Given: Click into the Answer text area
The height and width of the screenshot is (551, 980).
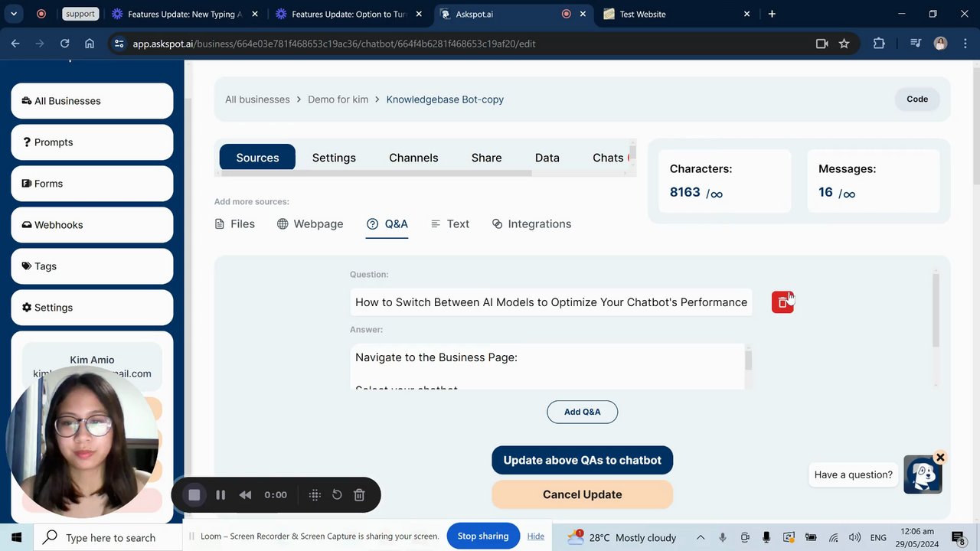Looking at the screenshot, I should click(x=547, y=367).
